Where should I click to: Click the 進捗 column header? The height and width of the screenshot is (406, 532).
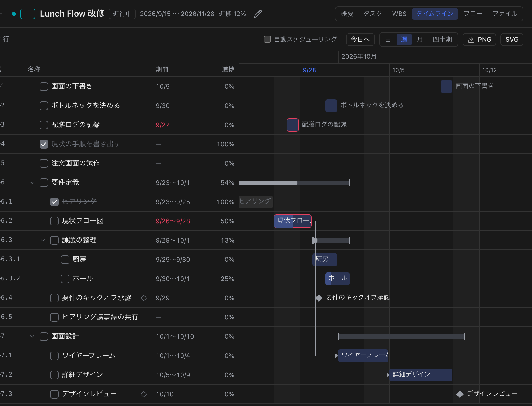pyautogui.click(x=228, y=69)
